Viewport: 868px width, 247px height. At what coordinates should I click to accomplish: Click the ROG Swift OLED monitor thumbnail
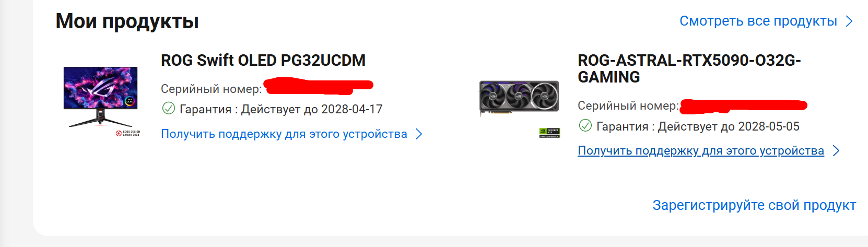(x=101, y=97)
